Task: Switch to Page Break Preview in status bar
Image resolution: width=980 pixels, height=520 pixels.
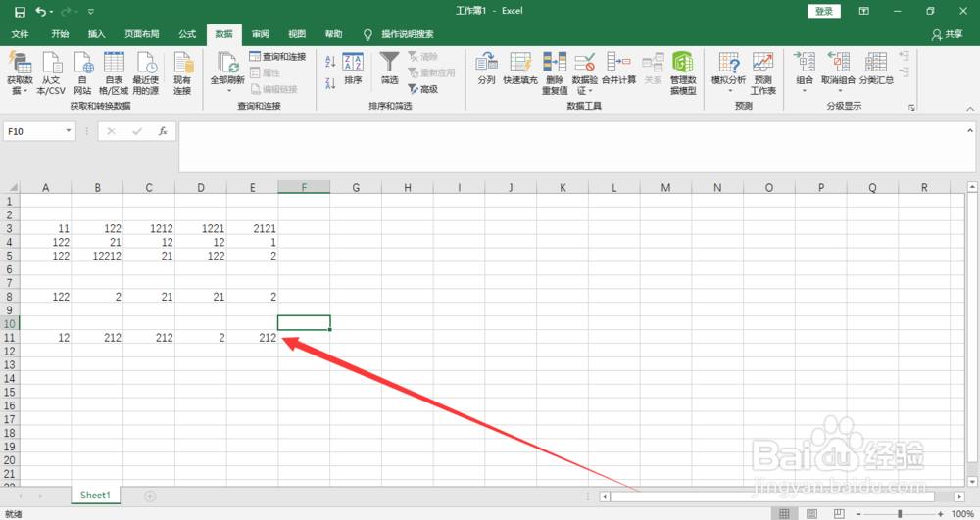Action: [839, 514]
